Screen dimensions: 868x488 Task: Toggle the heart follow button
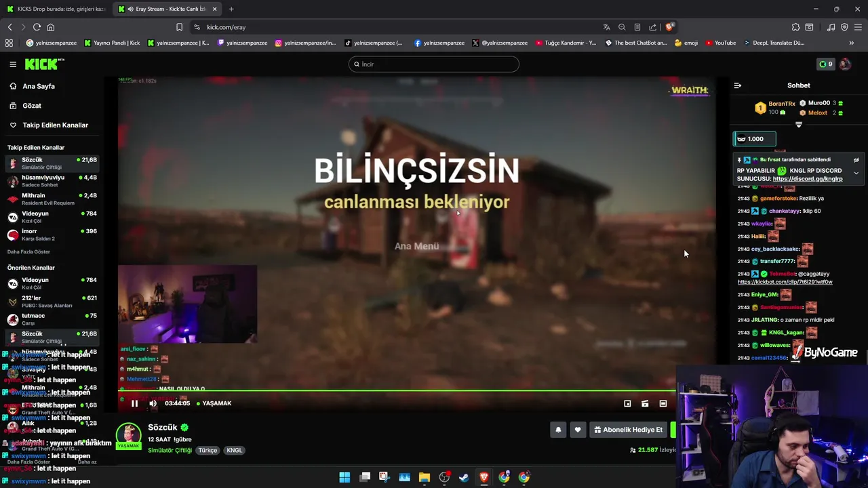point(578,430)
